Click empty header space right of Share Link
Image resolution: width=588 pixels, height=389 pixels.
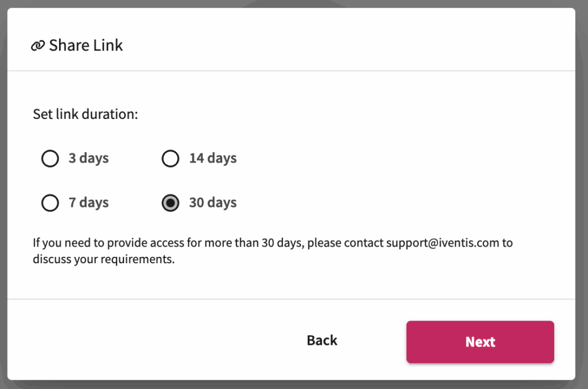tap(345, 45)
